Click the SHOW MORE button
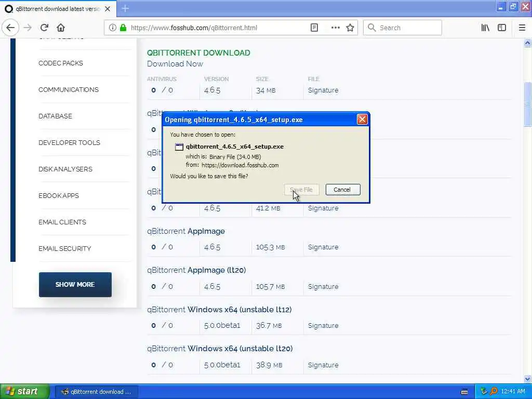The image size is (532, 399). pyautogui.click(x=75, y=284)
